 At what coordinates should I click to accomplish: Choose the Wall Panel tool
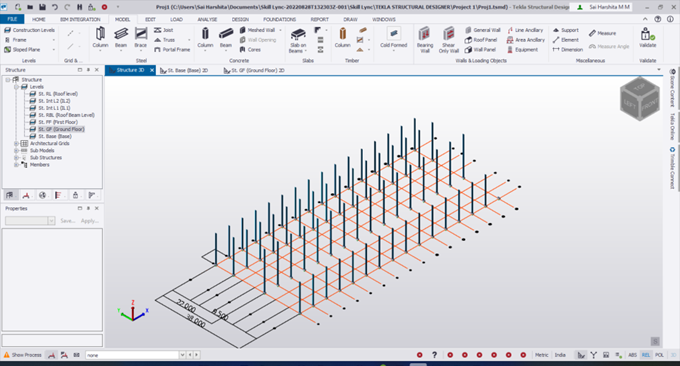pos(480,49)
